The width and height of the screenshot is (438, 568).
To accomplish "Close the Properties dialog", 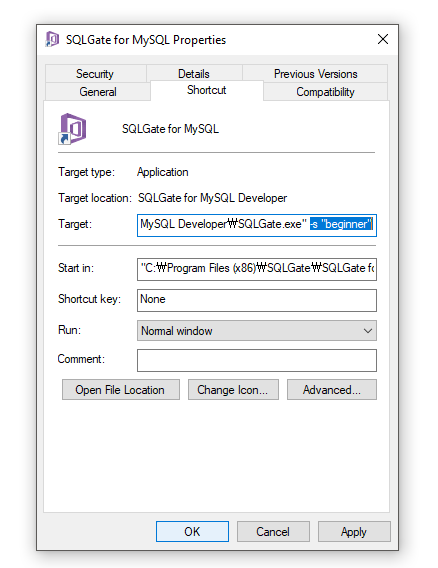I will [x=383, y=39].
